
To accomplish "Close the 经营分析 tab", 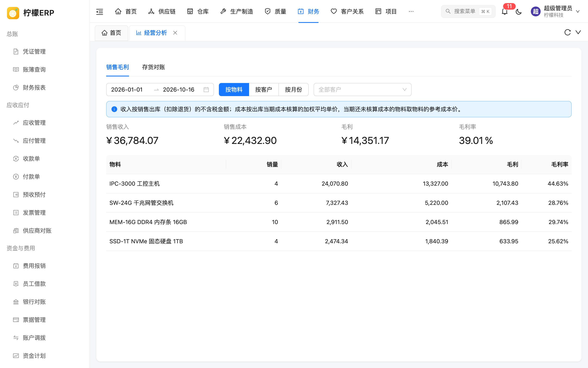I will point(175,33).
